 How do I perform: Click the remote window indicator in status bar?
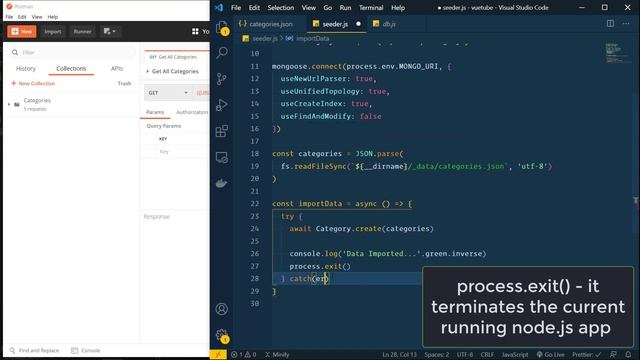218,355
